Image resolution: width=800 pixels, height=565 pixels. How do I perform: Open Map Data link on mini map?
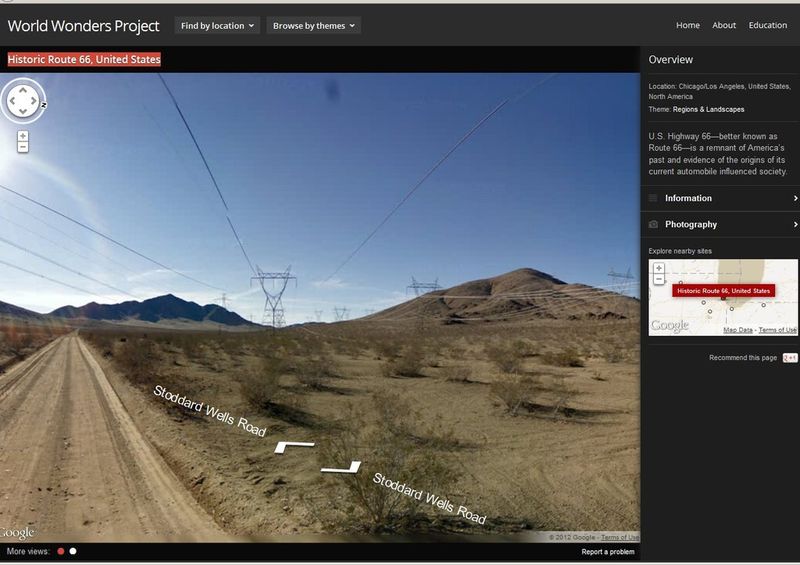(x=738, y=330)
